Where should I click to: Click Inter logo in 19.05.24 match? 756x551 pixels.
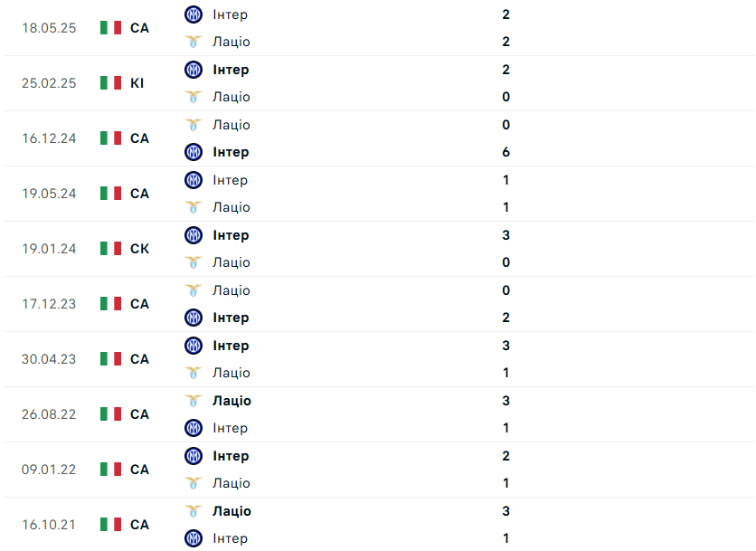[194, 180]
